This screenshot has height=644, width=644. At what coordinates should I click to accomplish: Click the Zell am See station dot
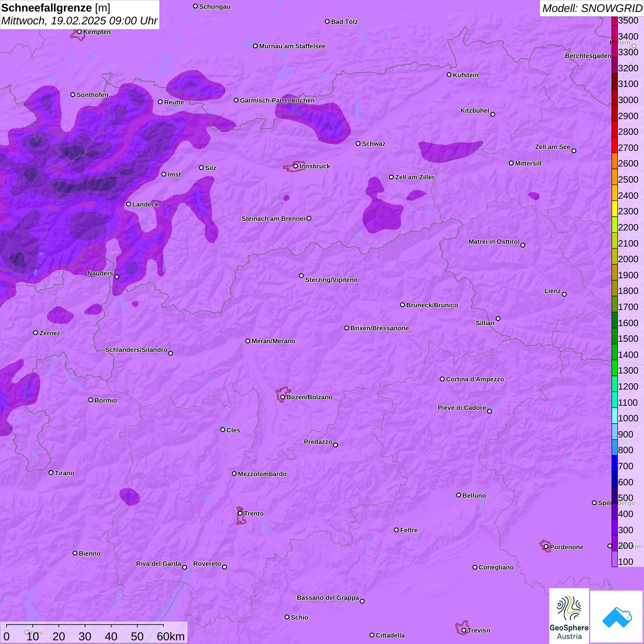[574, 151]
